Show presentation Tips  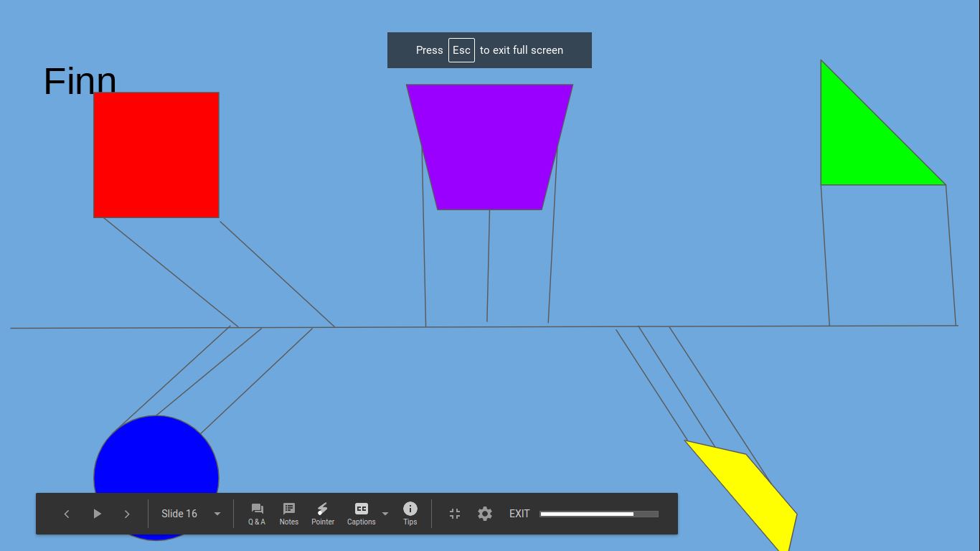click(x=410, y=514)
